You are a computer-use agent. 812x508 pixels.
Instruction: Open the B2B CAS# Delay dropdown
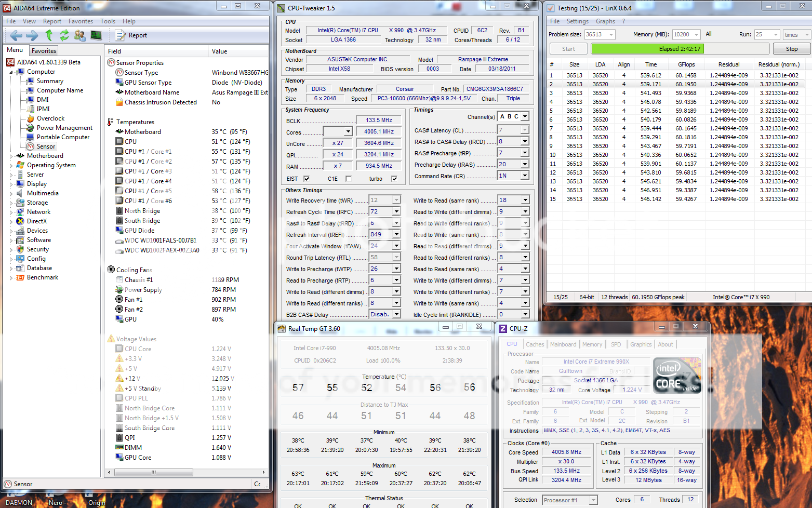click(396, 314)
